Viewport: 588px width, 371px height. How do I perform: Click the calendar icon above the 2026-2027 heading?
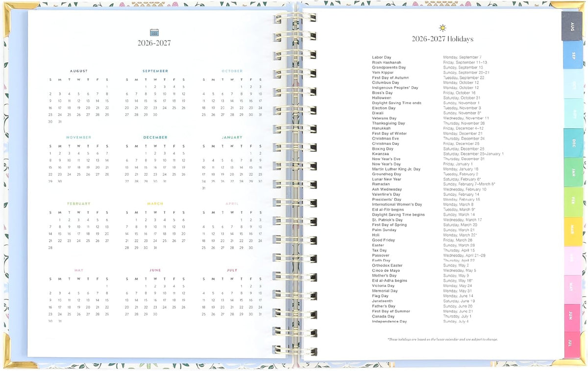click(154, 32)
